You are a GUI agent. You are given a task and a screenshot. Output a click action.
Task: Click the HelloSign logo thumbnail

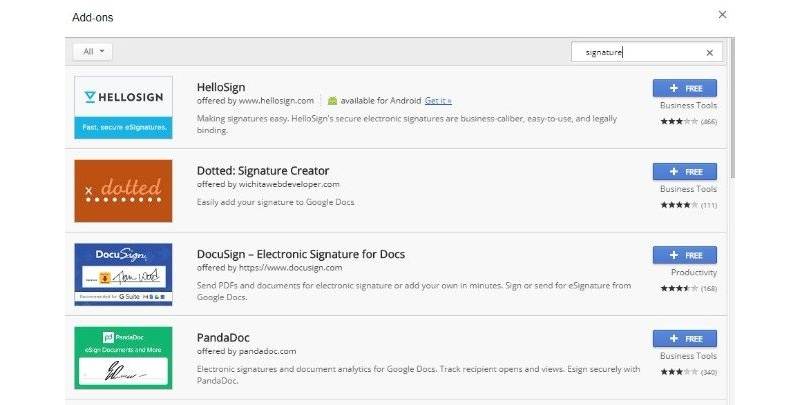[124, 107]
